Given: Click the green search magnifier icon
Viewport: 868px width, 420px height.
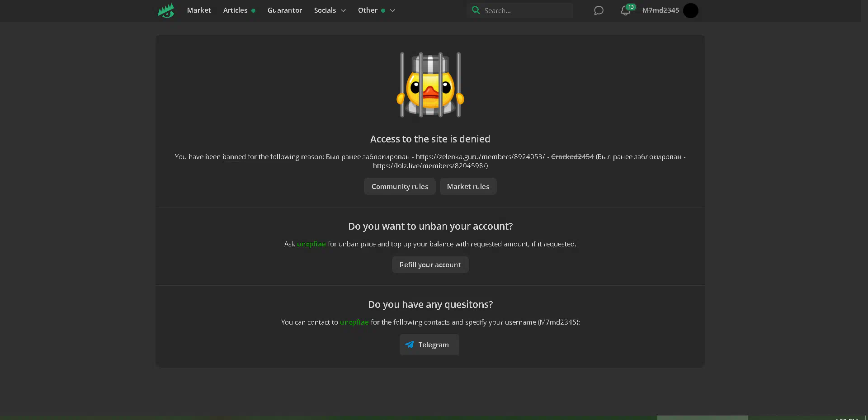Looking at the screenshot, I should pos(476,10).
